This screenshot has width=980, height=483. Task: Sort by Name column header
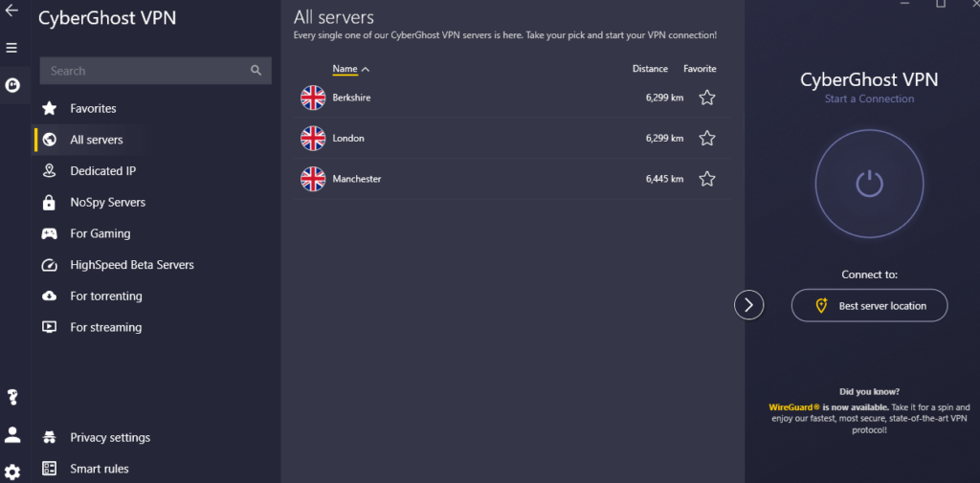click(x=345, y=69)
